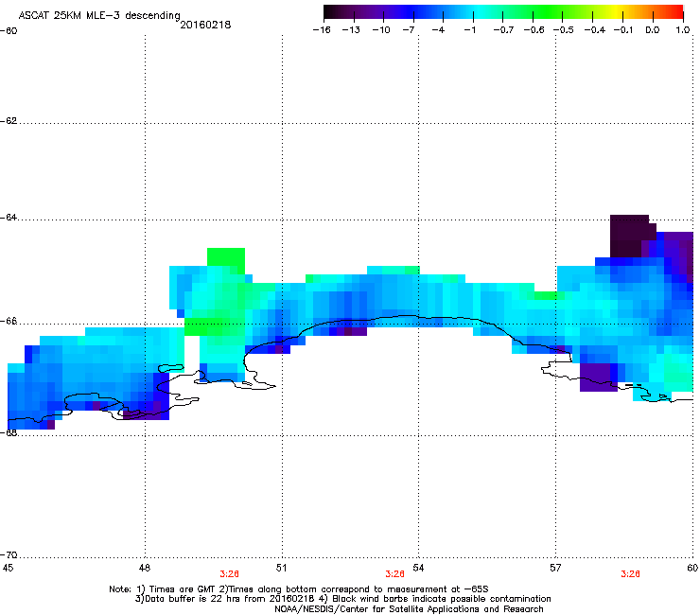This screenshot has height=615, width=700.
Task: Click the '-68' latitude axis label
Action: [x=9, y=432]
